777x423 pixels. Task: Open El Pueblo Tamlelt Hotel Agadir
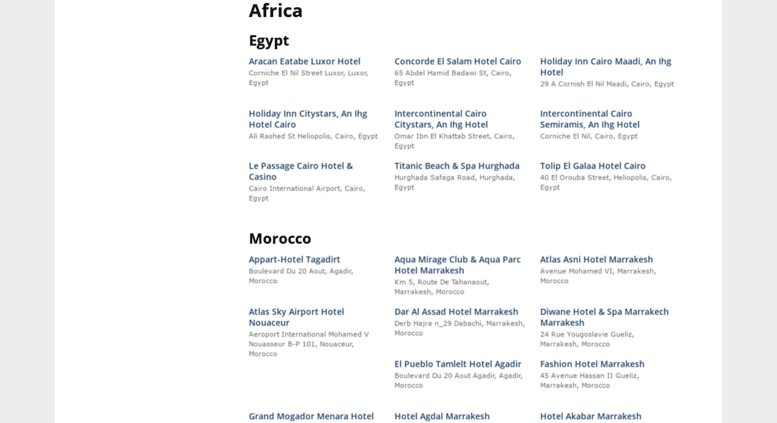pos(457,364)
